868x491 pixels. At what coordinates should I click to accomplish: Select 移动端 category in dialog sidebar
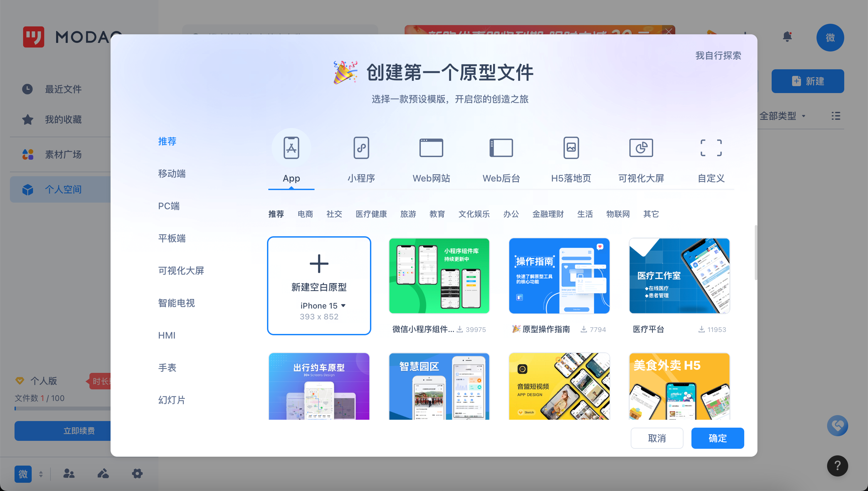(x=172, y=174)
